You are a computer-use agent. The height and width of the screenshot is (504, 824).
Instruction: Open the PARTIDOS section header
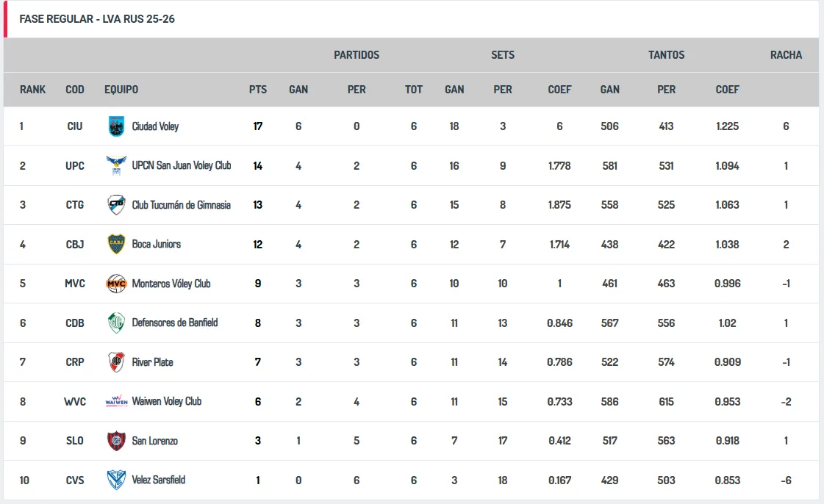pyautogui.click(x=356, y=54)
